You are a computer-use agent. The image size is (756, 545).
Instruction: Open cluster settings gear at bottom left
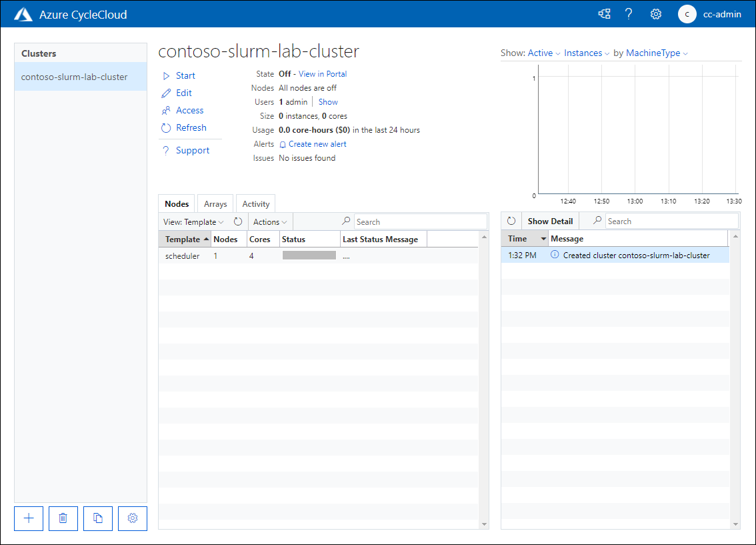pyautogui.click(x=132, y=518)
